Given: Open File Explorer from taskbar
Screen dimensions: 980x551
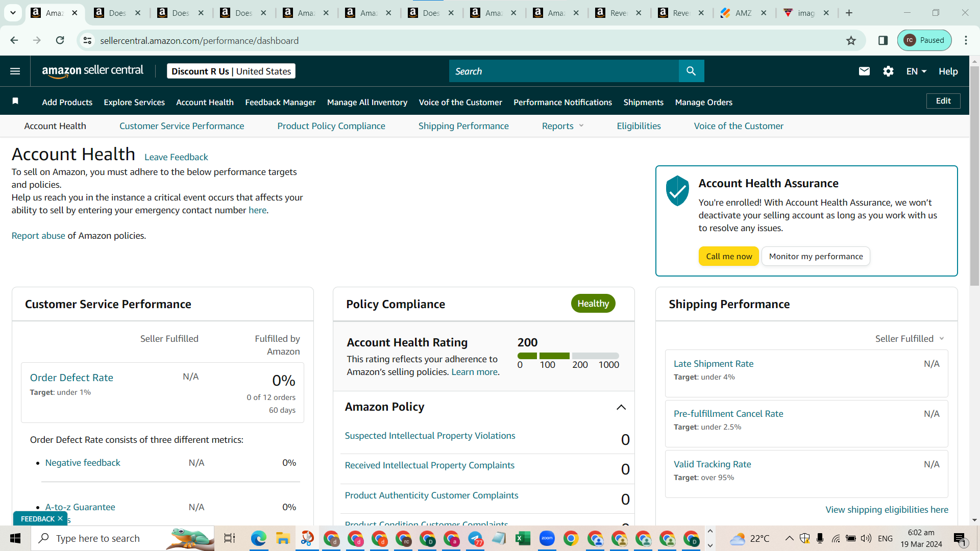Looking at the screenshot, I should click(283, 538).
